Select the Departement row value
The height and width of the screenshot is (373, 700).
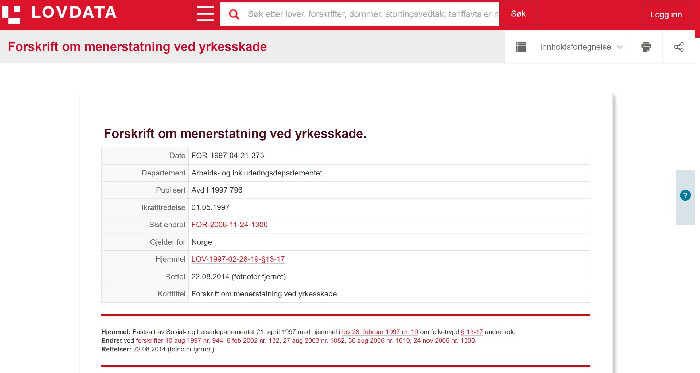(x=257, y=173)
